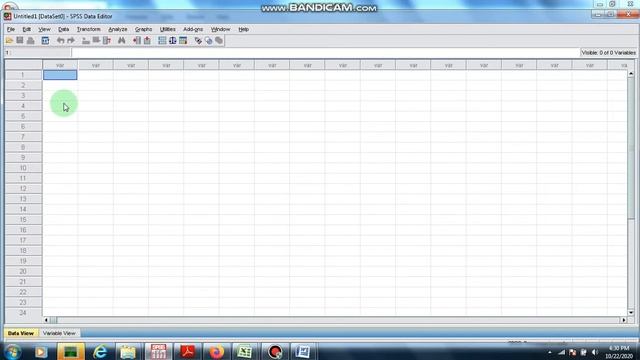Click the Show All Variables toolbar icon

[x=219, y=40]
